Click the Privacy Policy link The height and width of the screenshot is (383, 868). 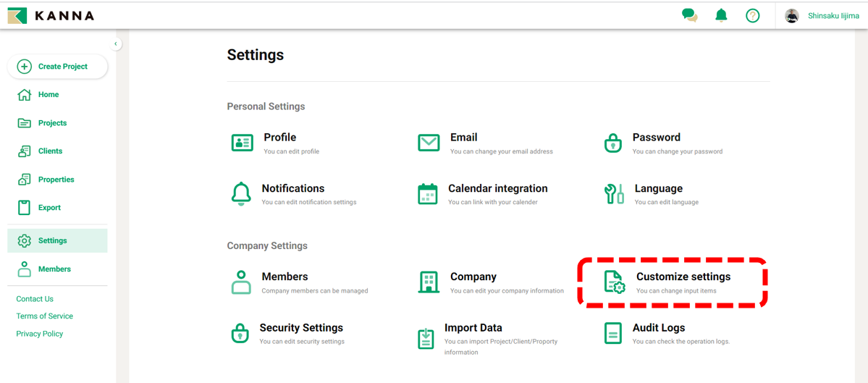point(40,334)
